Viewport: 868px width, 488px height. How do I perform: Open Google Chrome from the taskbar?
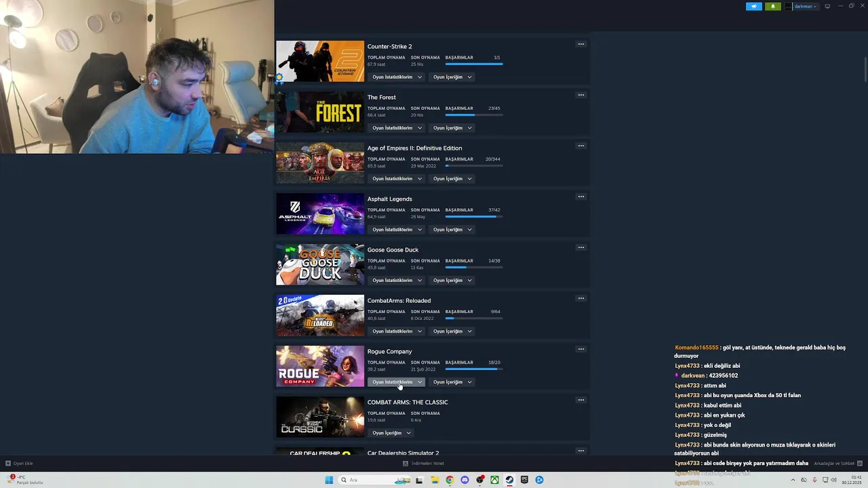click(450, 480)
